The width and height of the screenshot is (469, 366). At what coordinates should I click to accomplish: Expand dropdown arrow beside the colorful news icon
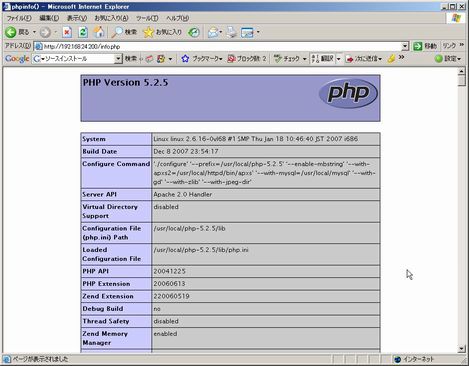coord(170,59)
